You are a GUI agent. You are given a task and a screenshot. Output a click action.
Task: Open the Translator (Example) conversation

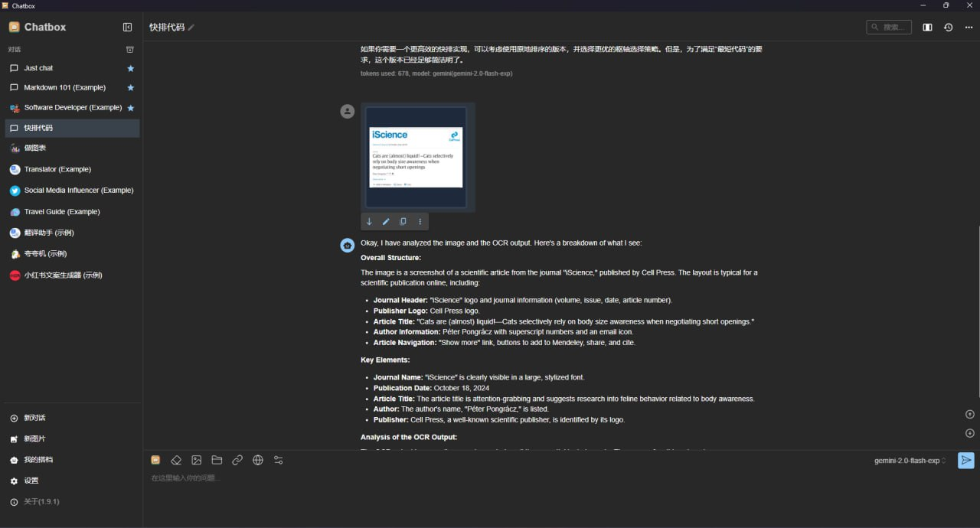(57, 169)
